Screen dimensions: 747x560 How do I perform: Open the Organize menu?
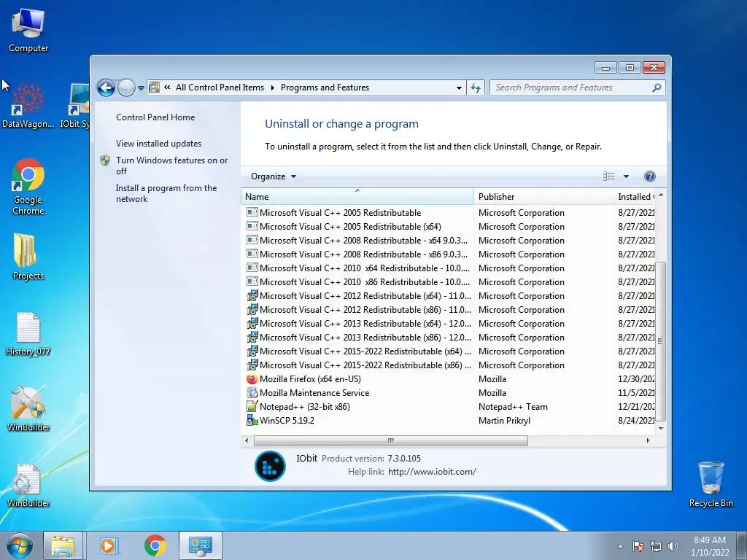[x=274, y=176]
